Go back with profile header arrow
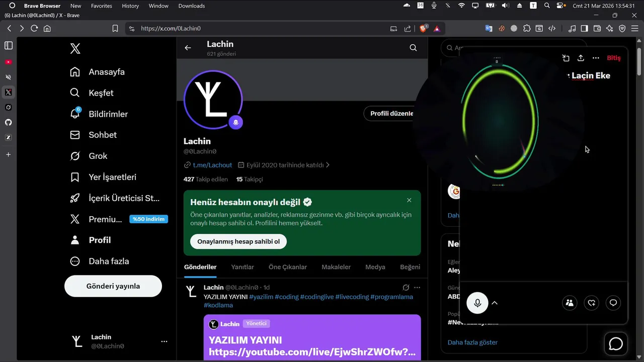The image size is (644, 362). pyautogui.click(x=188, y=48)
